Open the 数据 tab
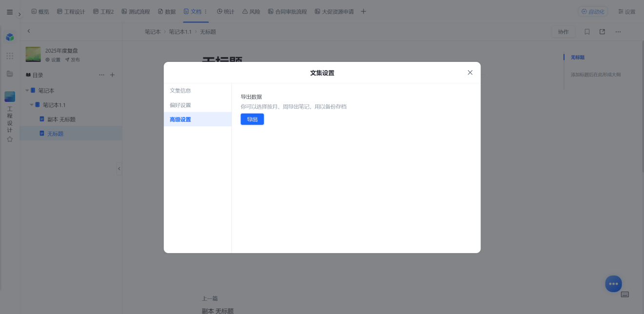This screenshot has width=644, height=314. click(167, 12)
